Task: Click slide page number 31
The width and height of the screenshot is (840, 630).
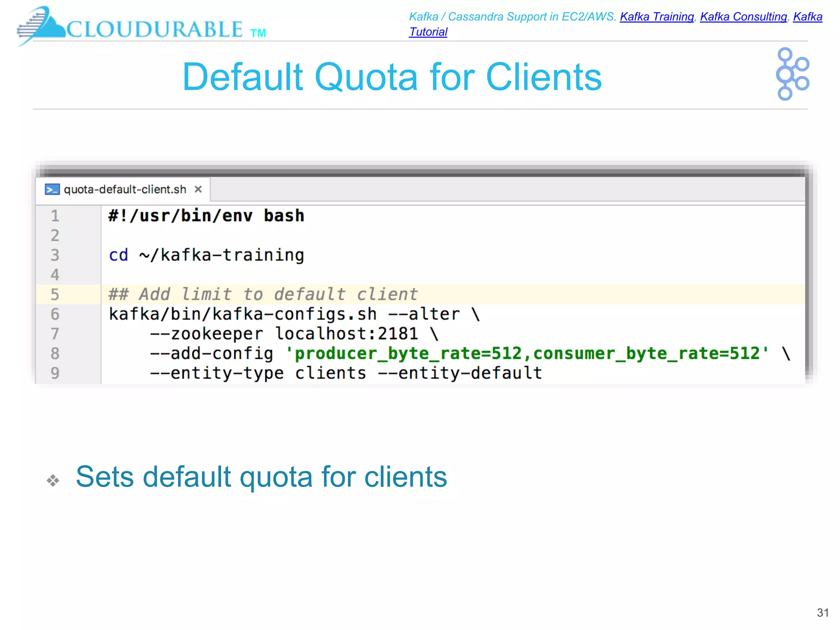Action: [x=822, y=613]
